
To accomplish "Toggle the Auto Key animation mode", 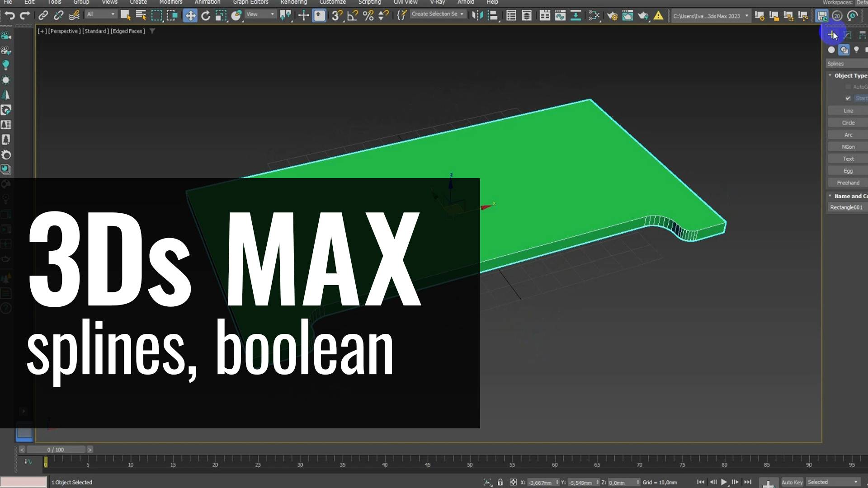I will [x=792, y=482].
